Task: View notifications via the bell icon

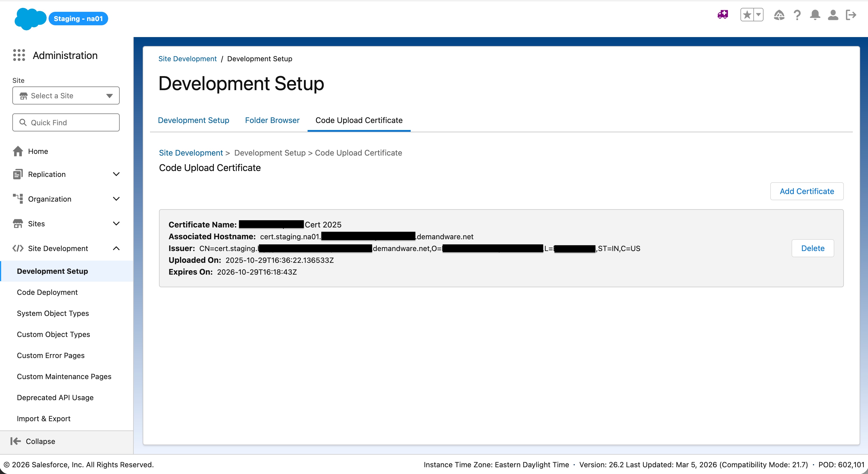Action: point(815,15)
